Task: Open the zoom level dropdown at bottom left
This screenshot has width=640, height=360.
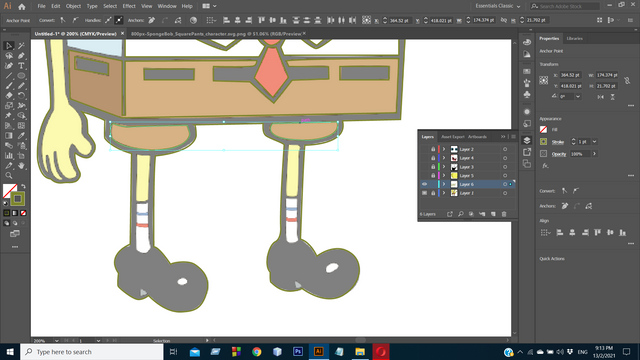Action: point(57,341)
